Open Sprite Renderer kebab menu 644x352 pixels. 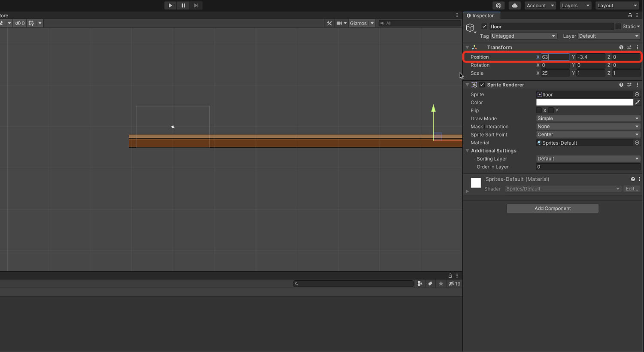638,85
